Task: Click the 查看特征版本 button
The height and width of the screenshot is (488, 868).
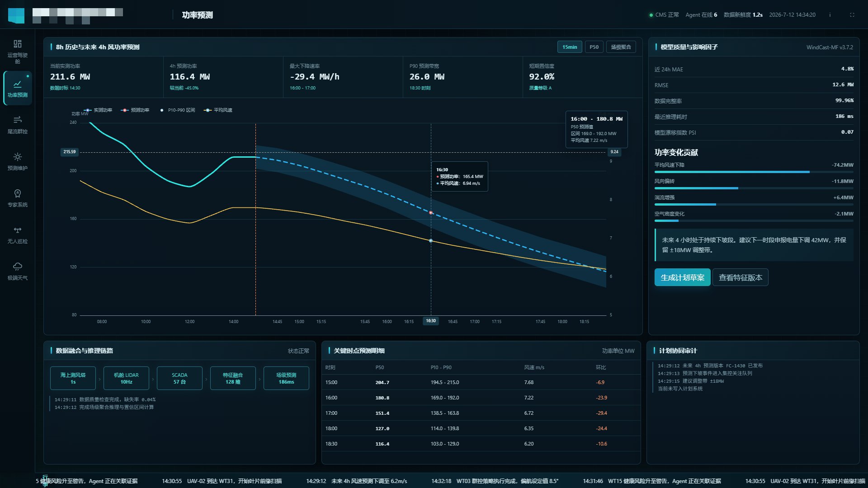Action: coord(741,277)
